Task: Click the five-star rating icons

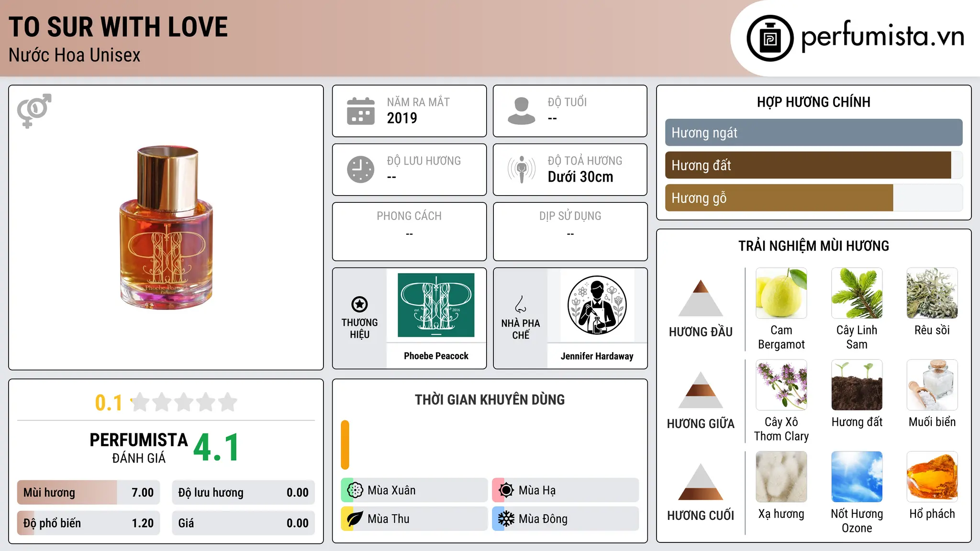Action: click(184, 402)
